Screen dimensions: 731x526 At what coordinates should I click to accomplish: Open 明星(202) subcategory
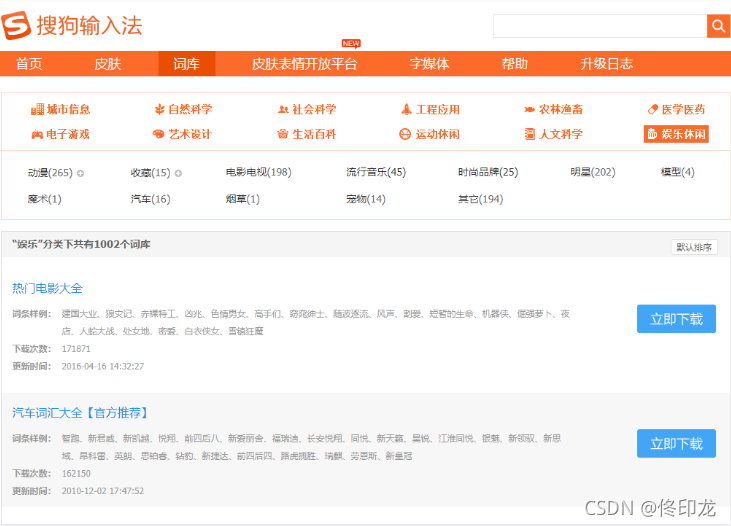(593, 172)
